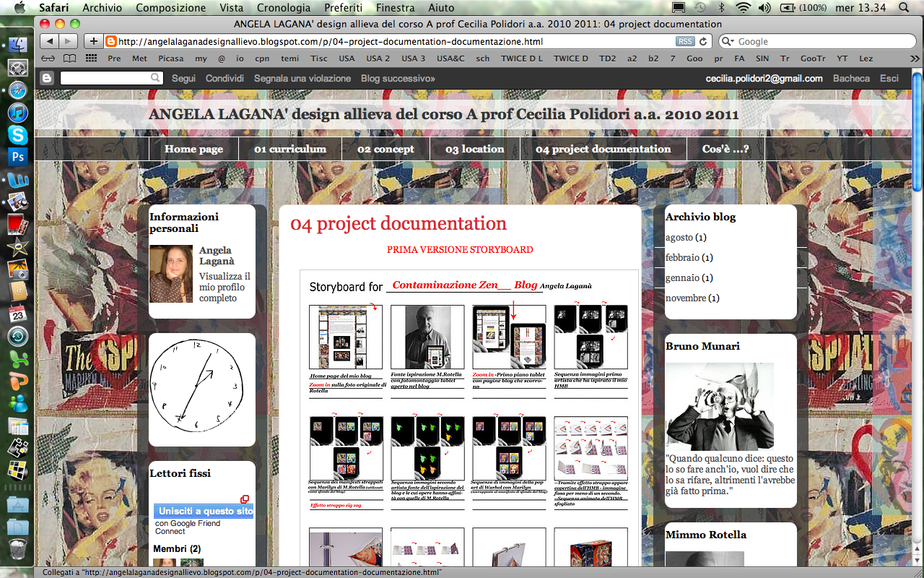This screenshot has width=924, height=578.
Task: Open the Reading List glasses icon
Action: click(48, 59)
